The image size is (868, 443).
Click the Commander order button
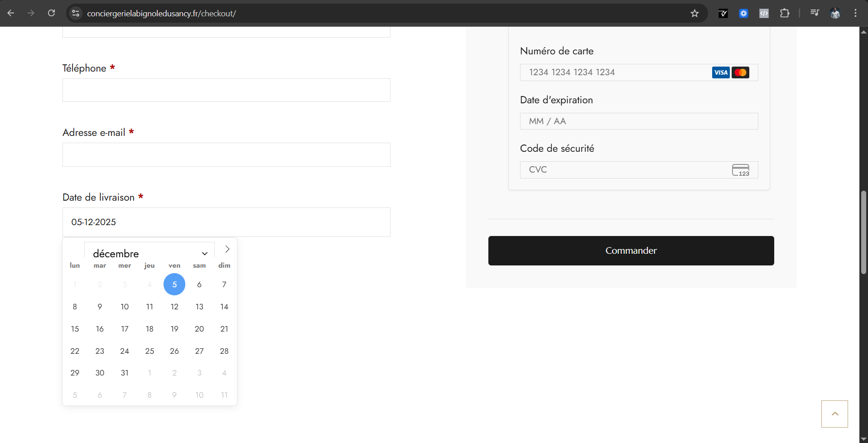click(x=631, y=250)
